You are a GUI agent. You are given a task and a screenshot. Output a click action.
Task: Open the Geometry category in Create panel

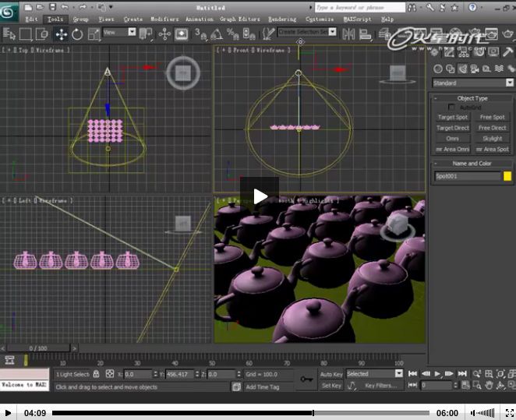pyautogui.click(x=439, y=69)
